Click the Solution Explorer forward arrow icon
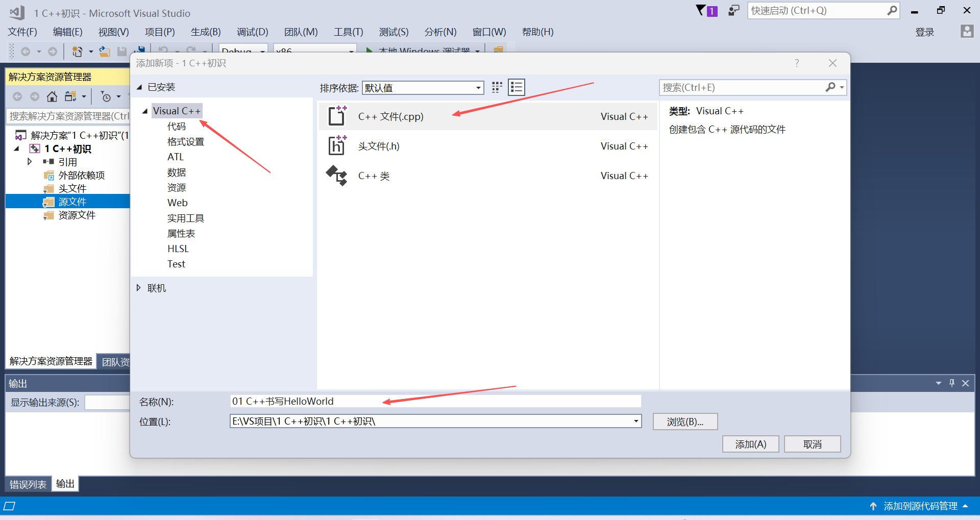 coord(35,96)
